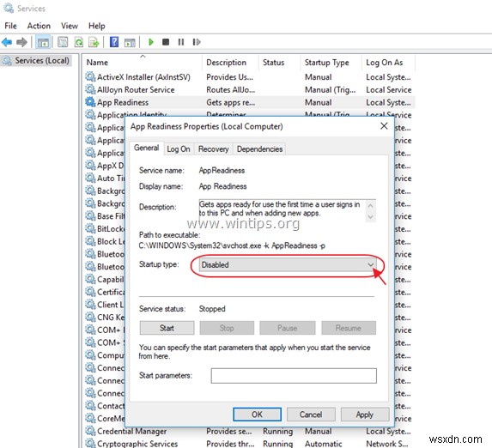Image resolution: width=492 pixels, height=448 pixels.
Task: Click the green Start Service toolbar icon
Action: tap(151, 42)
